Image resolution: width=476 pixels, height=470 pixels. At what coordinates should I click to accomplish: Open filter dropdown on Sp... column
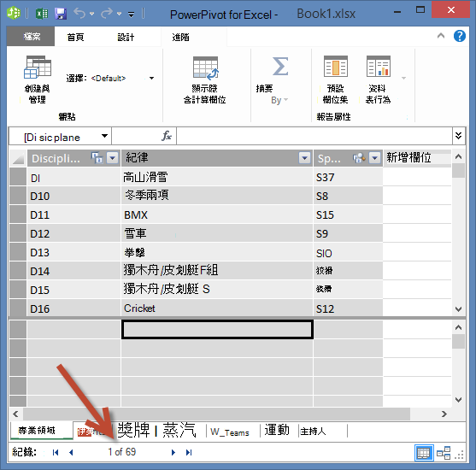[375, 158]
